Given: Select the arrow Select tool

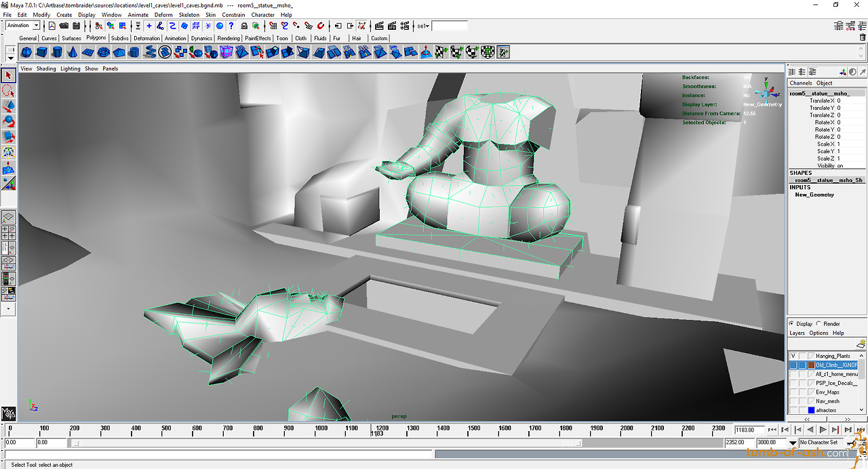Looking at the screenshot, I should [8, 75].
